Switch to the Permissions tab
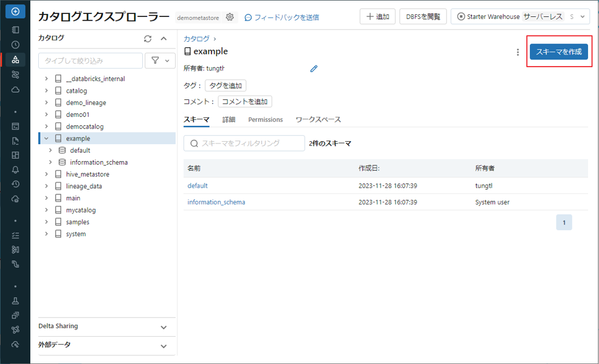Screen dimensions: 599x364 pos(265,120)
